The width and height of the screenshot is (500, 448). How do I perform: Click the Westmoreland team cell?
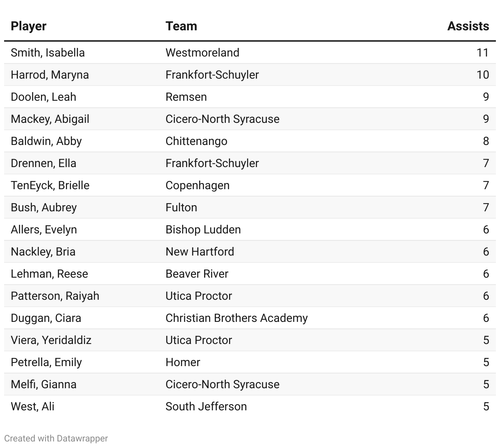202,53
